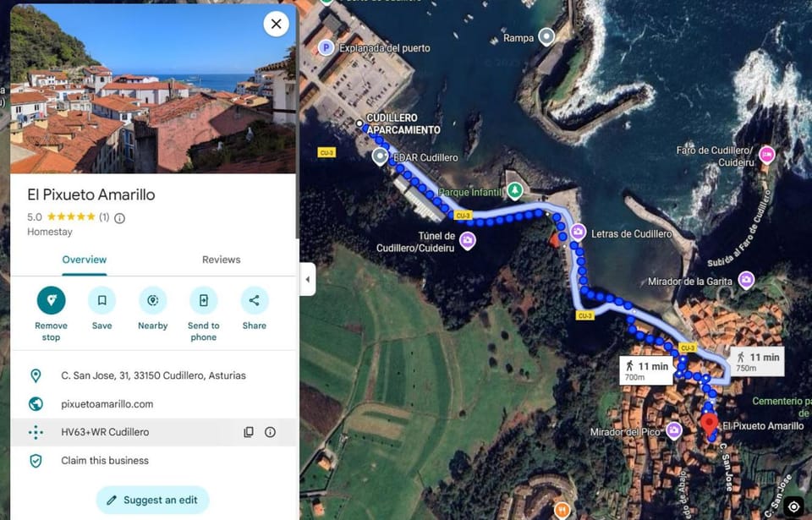Select Letras de Cudillero photo marker

(578, 232)
